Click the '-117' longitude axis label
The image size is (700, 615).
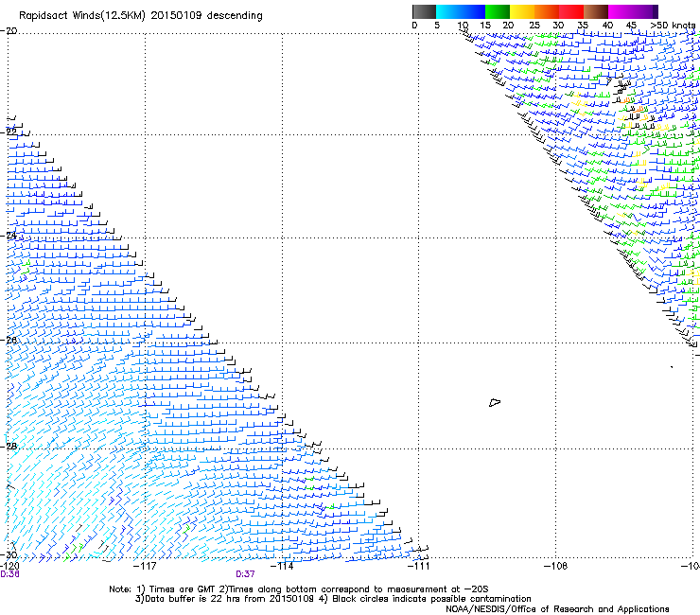(145, 566)
